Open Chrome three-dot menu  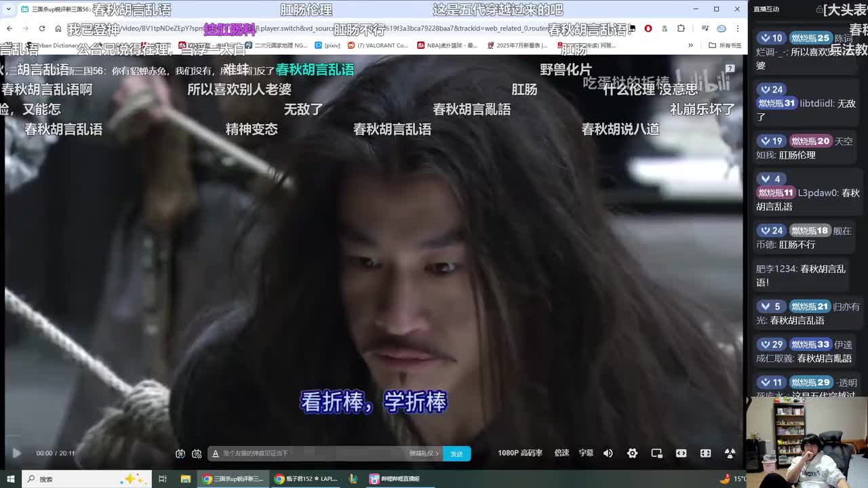click(x=738, y=28)
